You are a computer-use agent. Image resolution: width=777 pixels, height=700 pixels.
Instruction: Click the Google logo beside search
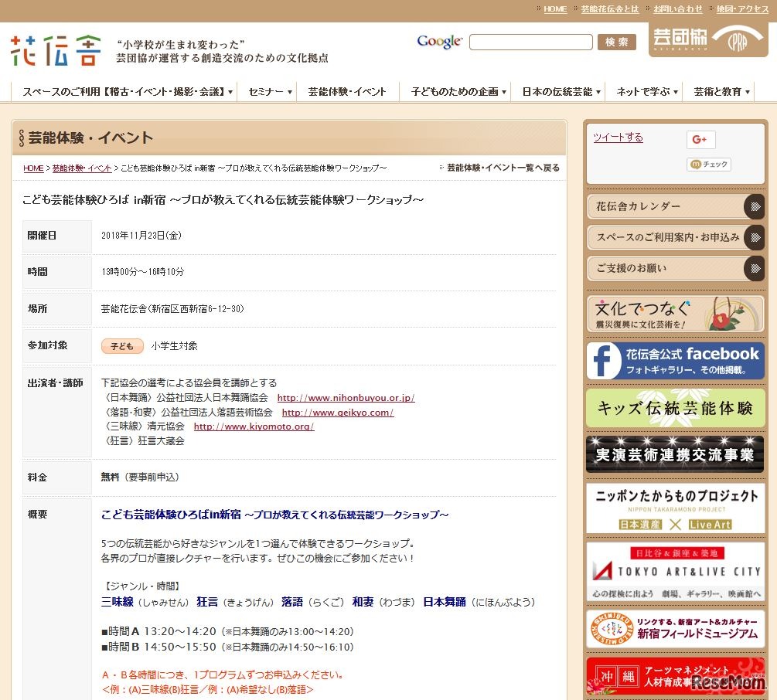pos(440,42)
